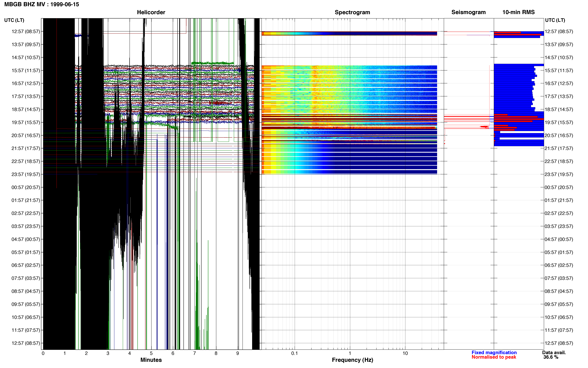This screenshot has width=588, height=368.
Task: Click helicorder minute tick '3'
Action: pos(108,353)
